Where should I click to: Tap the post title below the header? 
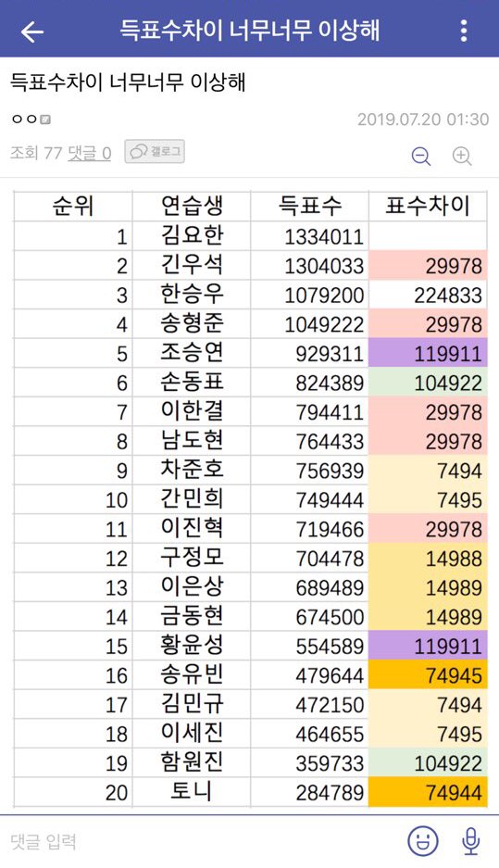(128, 83)
